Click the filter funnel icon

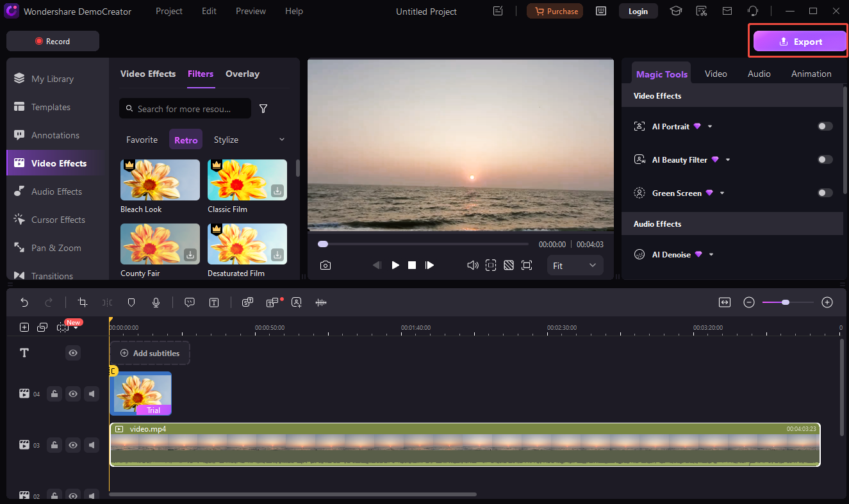point(263,109)
